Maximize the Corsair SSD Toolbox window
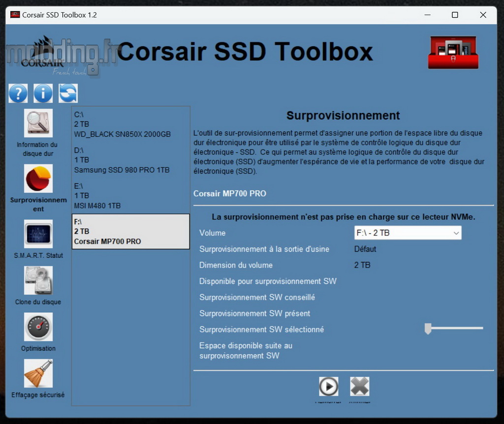This screenshot has height=424, width=504. point(455,15)
